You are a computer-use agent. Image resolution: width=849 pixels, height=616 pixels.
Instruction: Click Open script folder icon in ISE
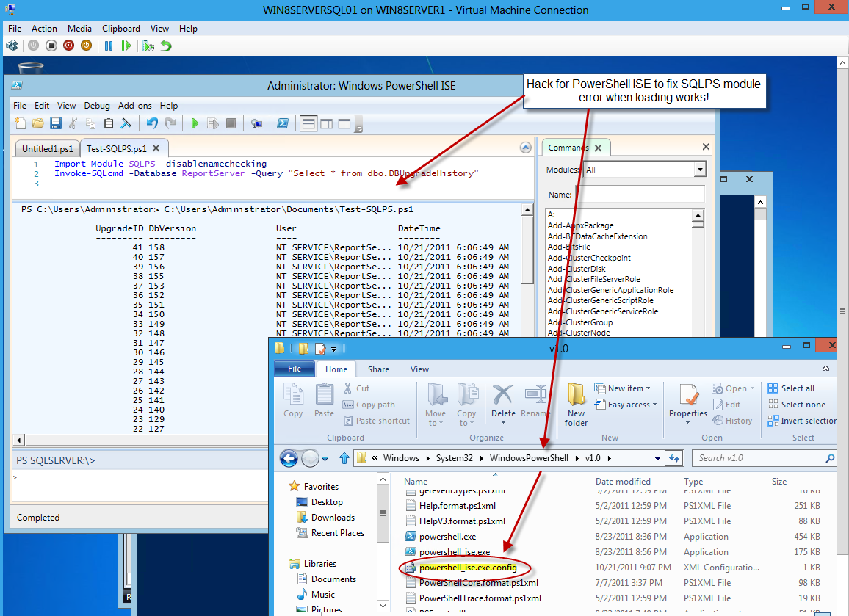tap(38, 123)
